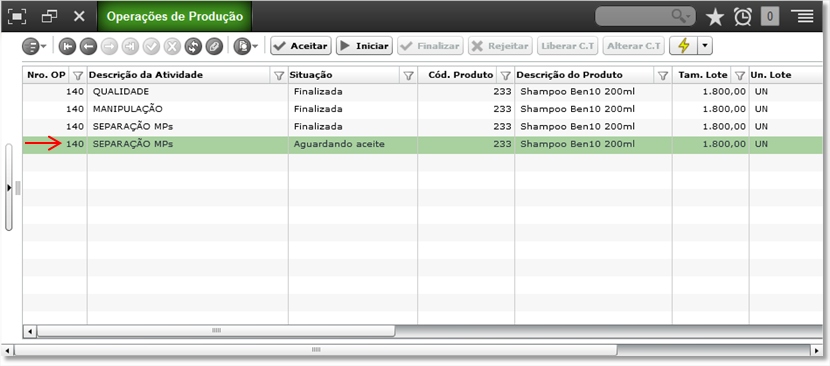Open filter funnel on Descrição do Produto column
Image resolution: width=830 pixels, height=366 pixels.
point(663,76)
